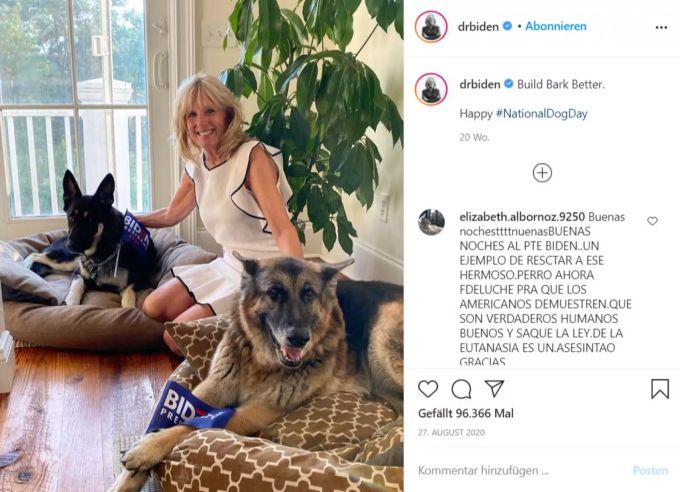The height and width of the screenshot is (492, 680).
Task: Share post using paper plane icon
Action: 494,388
